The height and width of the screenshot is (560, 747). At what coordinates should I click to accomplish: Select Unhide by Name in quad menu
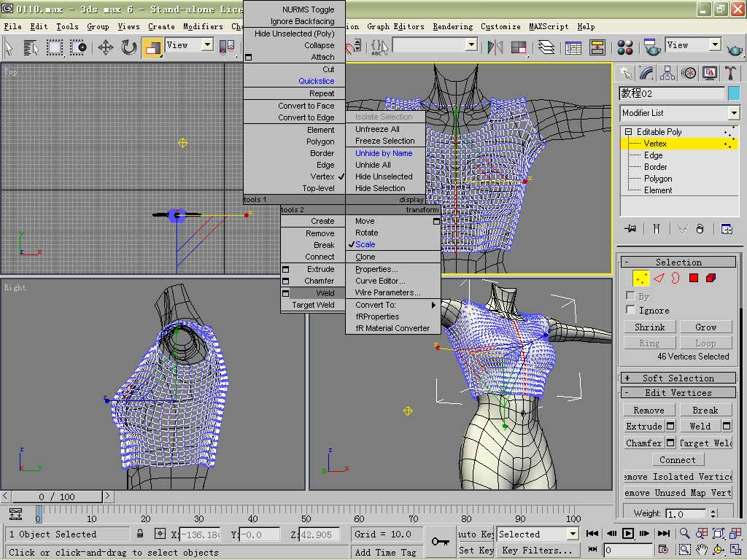click(384, 153)
